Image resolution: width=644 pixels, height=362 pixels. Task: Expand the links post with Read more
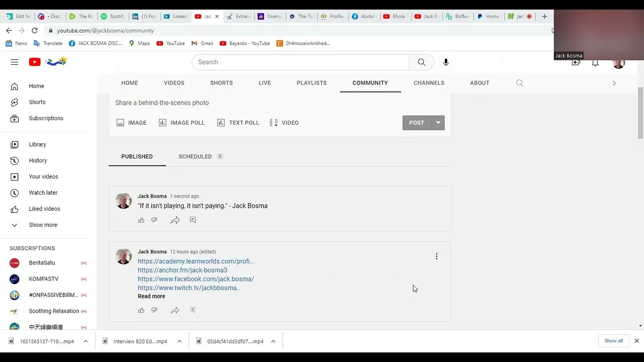tap(151, 296)
